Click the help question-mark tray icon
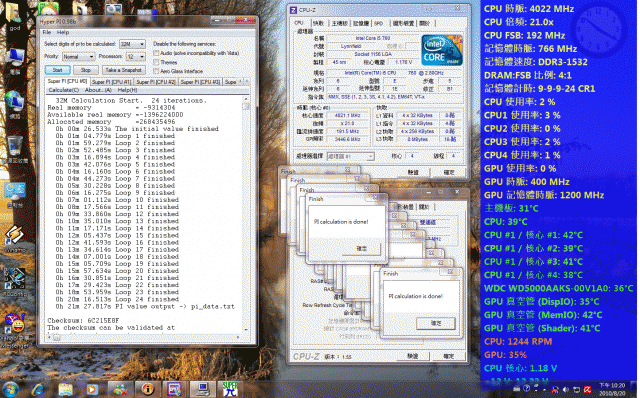 [x=527, y=389]
